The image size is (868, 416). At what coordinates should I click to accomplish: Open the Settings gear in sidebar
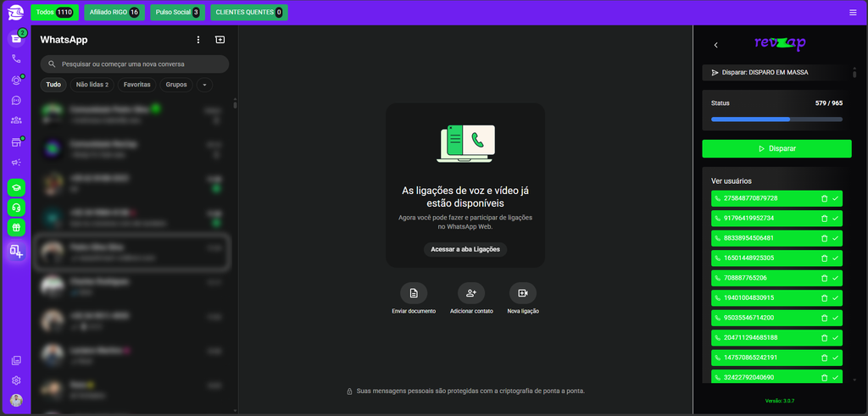click(x=16, y=380)
